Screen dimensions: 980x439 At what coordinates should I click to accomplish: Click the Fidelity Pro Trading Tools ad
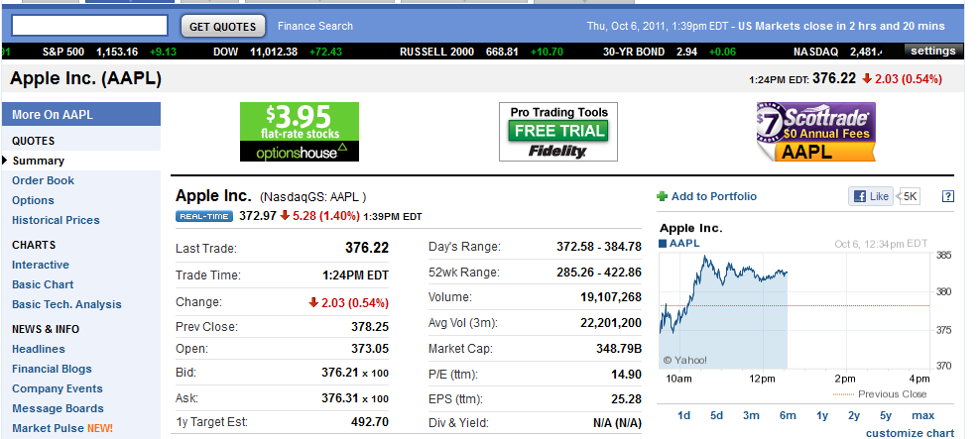pos(558,132)
